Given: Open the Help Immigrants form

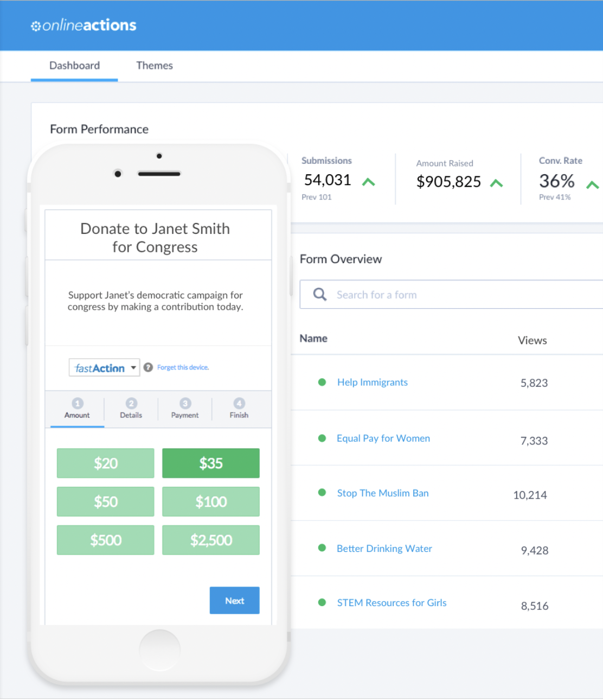Looking at the screenshot, I should pos(373,382).
